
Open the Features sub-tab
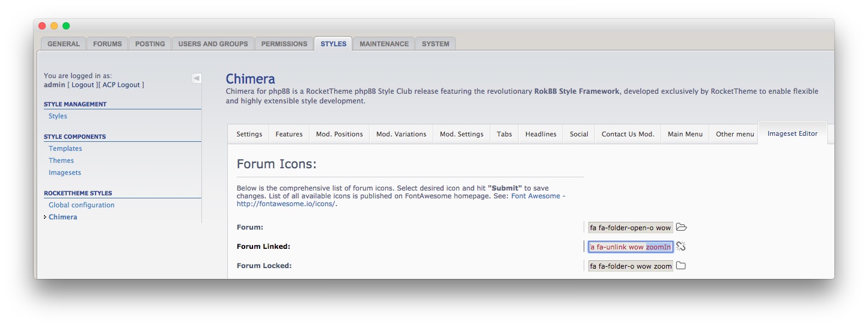pyautogui.click(x=289, y=134)
